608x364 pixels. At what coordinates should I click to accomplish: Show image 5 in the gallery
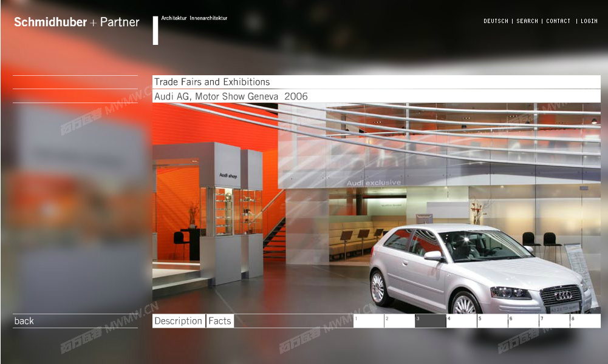(493, 321)
